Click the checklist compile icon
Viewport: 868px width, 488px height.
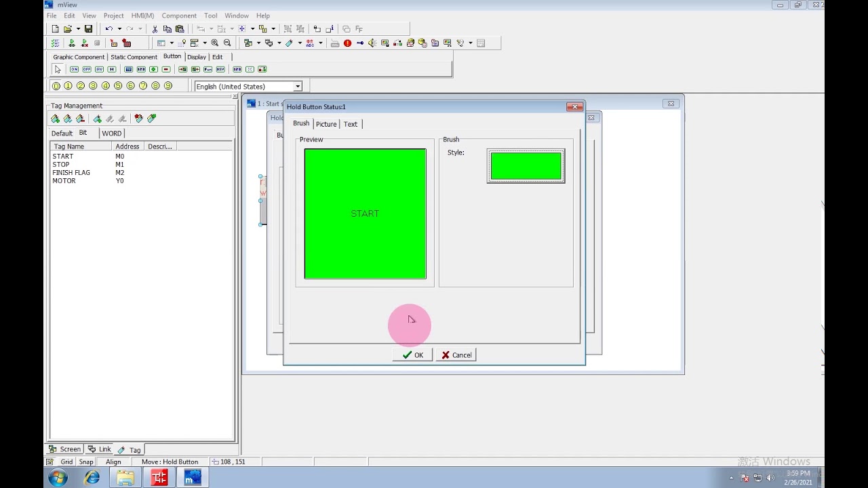tap(56, 43)
